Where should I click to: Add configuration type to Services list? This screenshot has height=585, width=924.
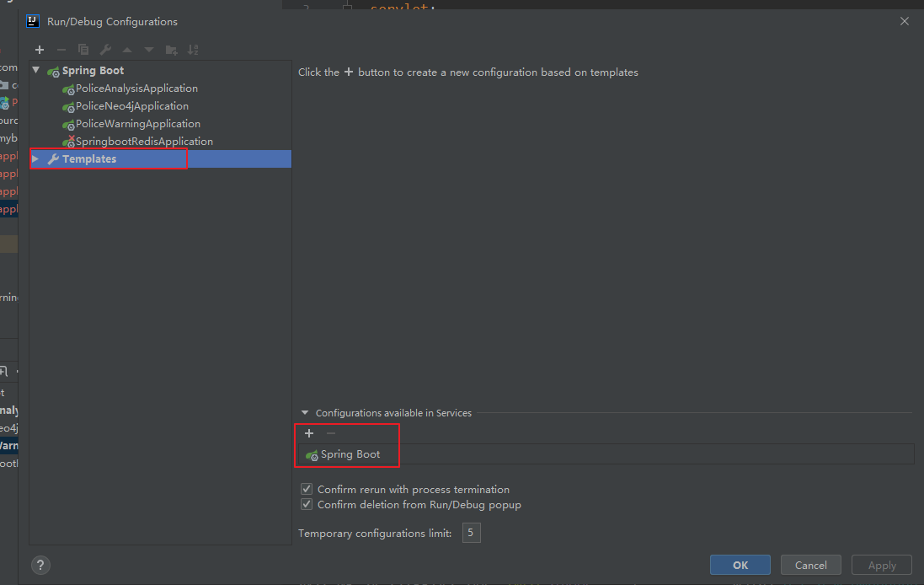309,433
